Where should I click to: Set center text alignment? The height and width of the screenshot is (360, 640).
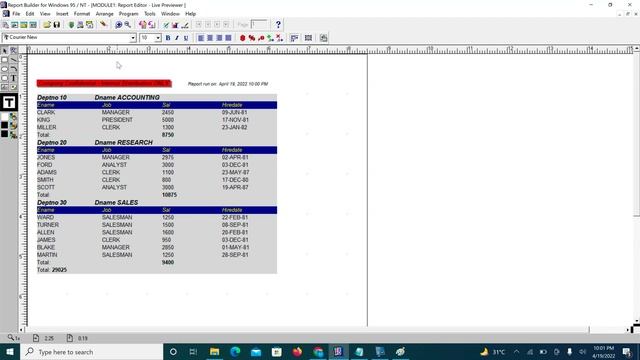tap(210, 38)
